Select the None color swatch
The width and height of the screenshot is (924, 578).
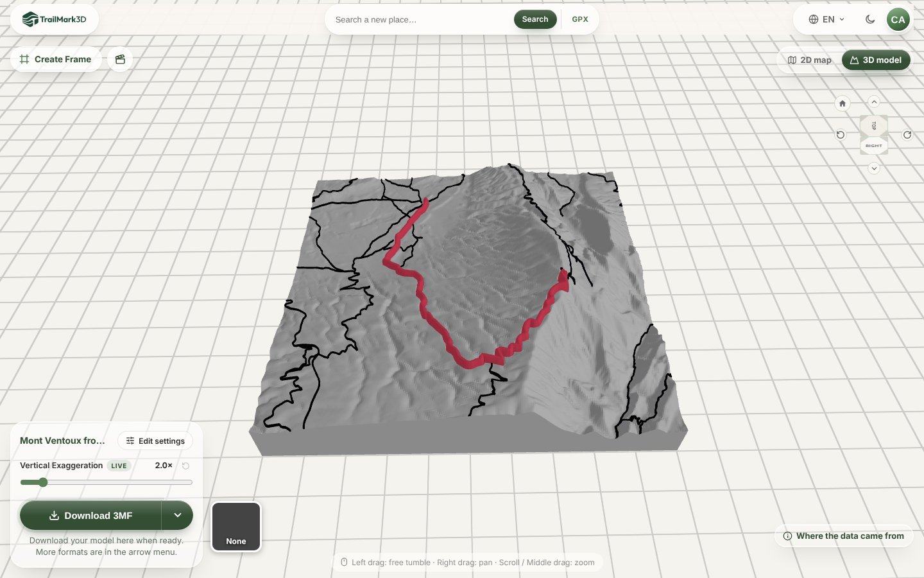click(236, 527)
